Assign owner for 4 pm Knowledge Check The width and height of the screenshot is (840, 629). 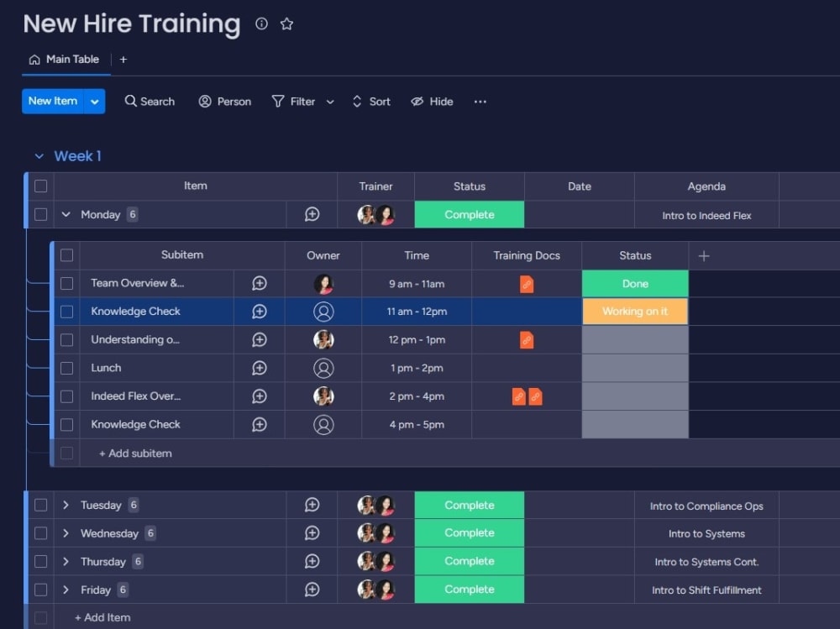(x=323, y=425)
